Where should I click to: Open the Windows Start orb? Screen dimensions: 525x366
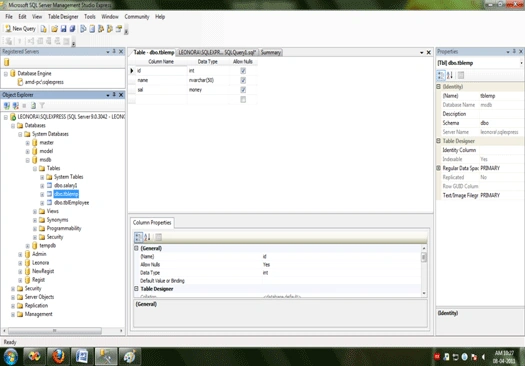10,357
